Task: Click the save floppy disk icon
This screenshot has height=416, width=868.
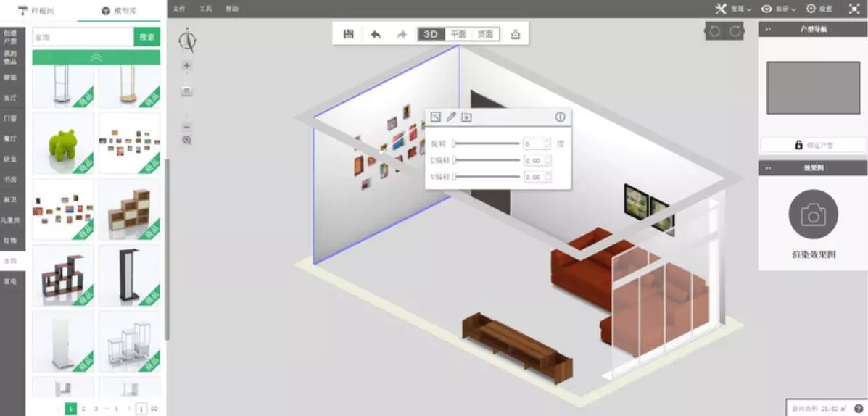Action: point(349,34)
